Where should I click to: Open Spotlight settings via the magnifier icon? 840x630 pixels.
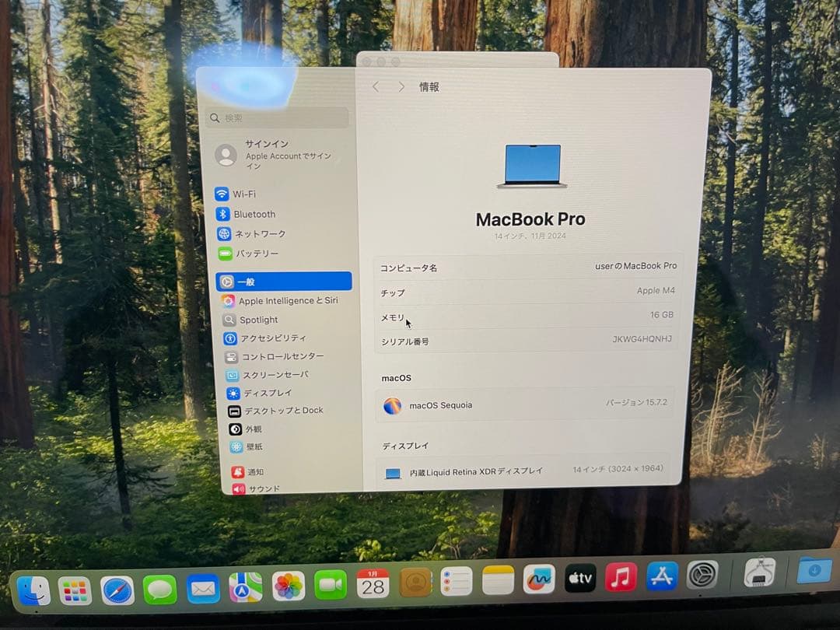tap(228, 320)
